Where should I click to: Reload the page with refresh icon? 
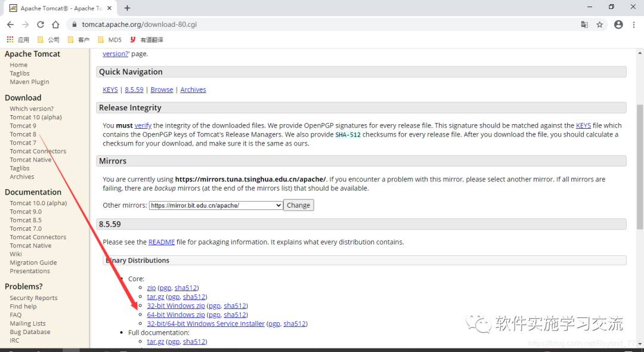point(41,24)
